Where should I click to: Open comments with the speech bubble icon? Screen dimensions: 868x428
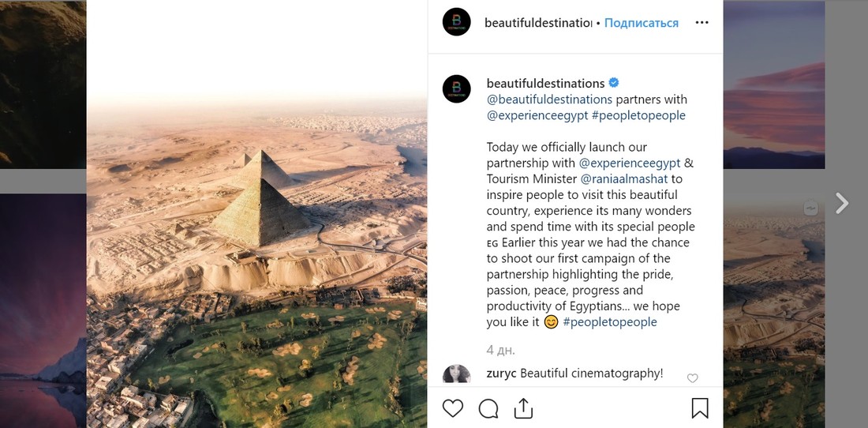coord(488,408)
